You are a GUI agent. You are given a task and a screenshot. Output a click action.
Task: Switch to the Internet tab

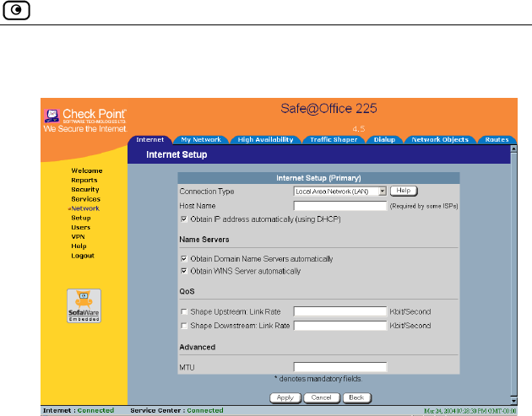click(x=149, y=139)
